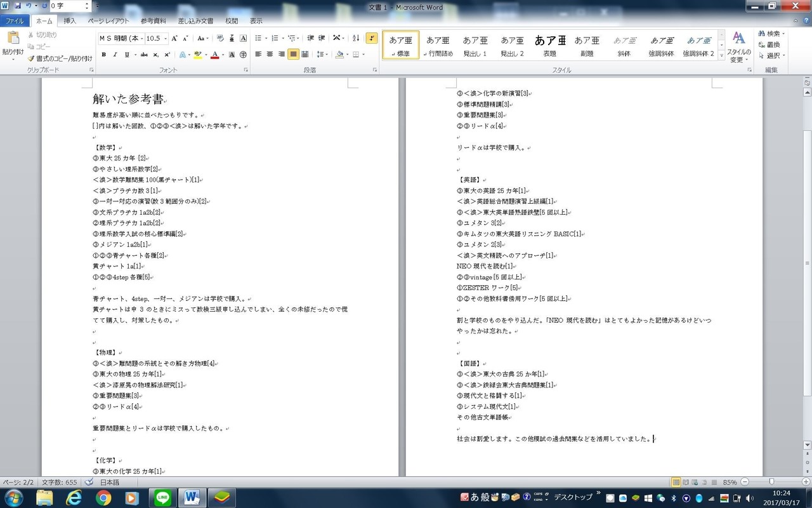Click the Replace (置換) command
Screen dimensions: 812x508
tap(769, 44)
